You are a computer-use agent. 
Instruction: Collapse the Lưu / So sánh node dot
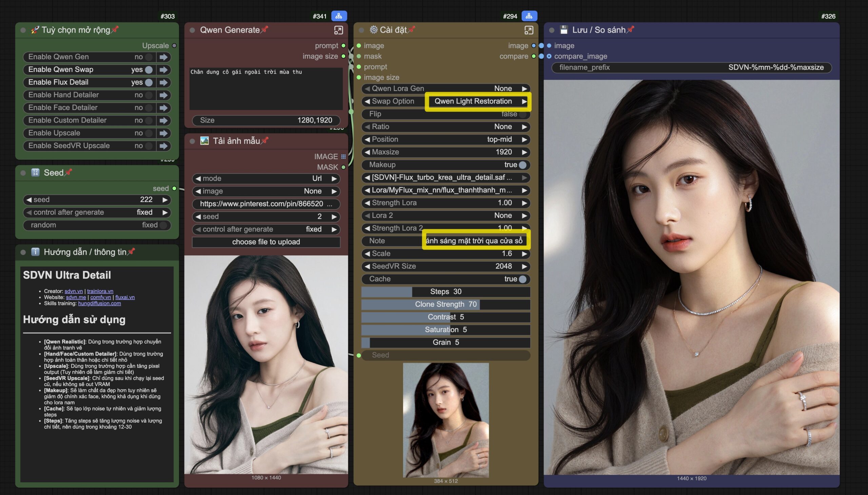(552, 30)
